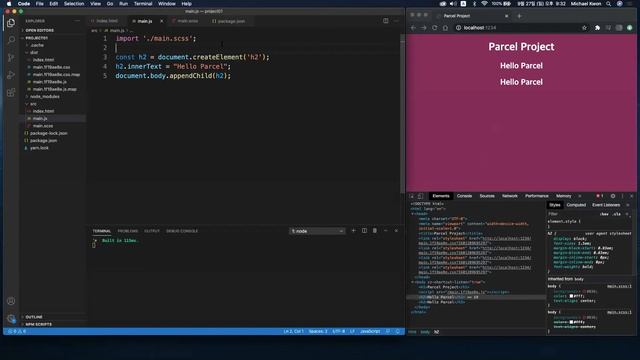Image resolution: width=640 pixels, height=360 pixels.
Task: Split the editor to the right
Action: (x=386, y=21)
